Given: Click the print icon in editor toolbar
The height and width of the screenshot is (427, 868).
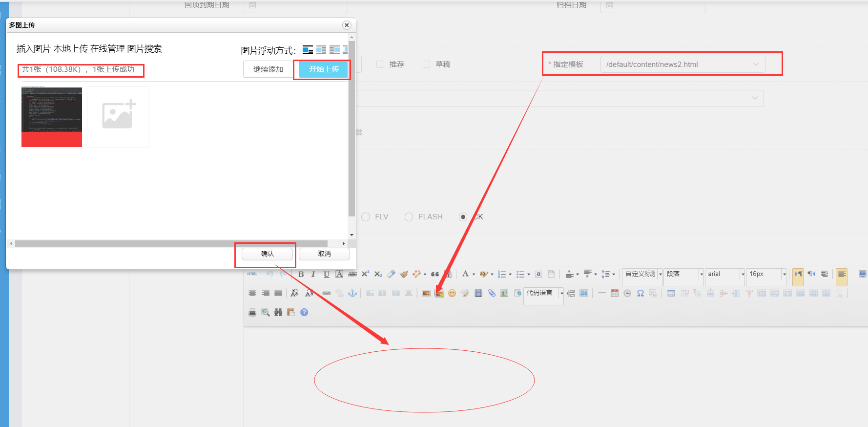Looking at the screenshot, I should [x=252, y=312].
